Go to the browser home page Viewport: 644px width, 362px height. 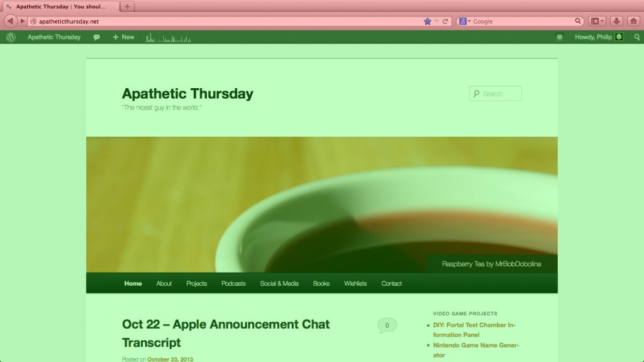tap(634, 21)
